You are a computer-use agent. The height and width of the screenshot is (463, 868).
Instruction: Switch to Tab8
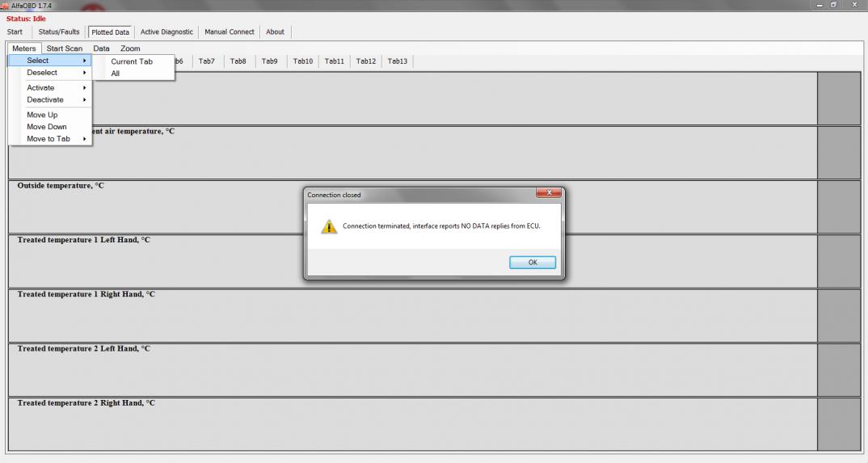pos(238,61)
